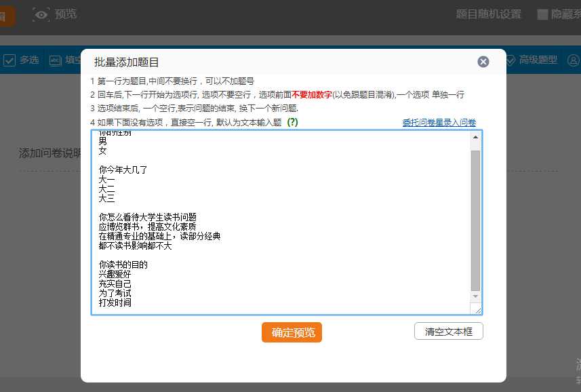
Task: Click the line 在精通专业的基础上，读部分经典
Action: coord(159,236)
